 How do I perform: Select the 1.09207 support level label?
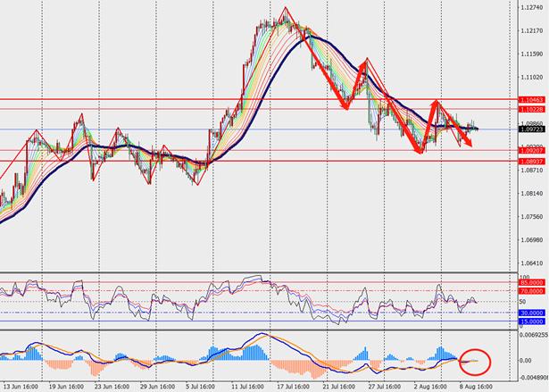[x=530, y=152]
